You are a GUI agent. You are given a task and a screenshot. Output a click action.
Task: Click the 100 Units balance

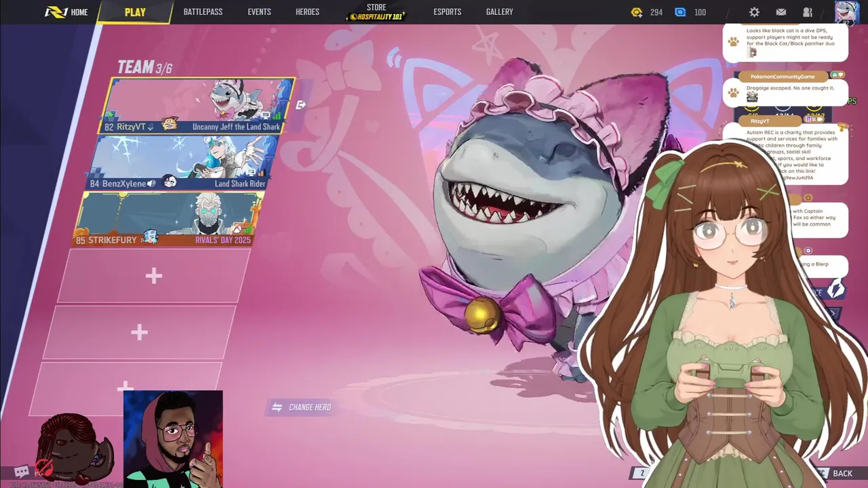coord(700,12)
